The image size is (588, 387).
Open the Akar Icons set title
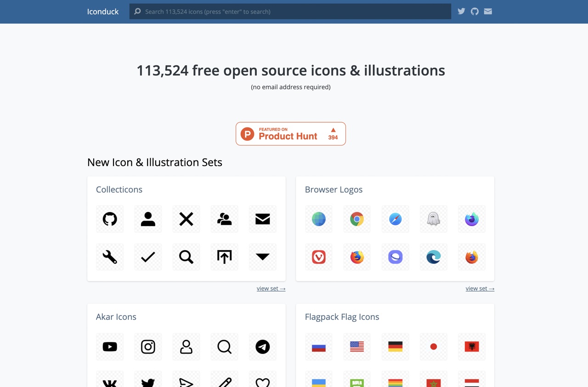point(116,317)
